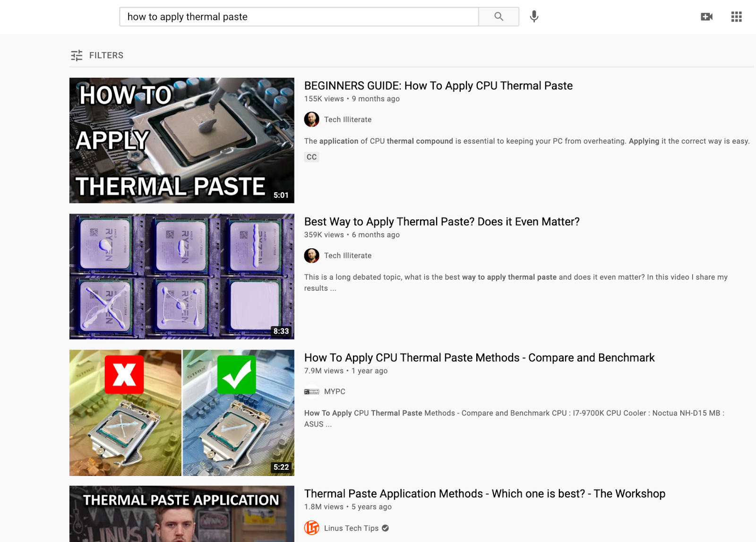Click the HOW TO APPLY THERMAL PASTE thumbnail

click(x=181, y=140)
